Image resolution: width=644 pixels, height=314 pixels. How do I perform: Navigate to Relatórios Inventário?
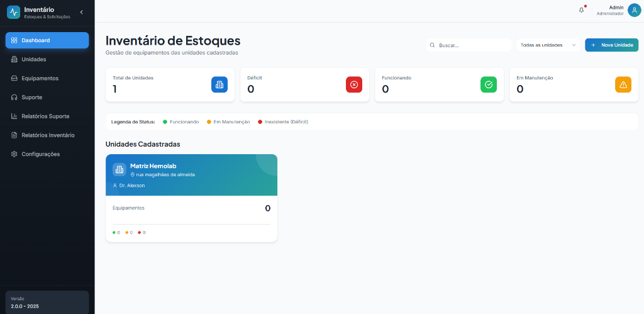click(x=48, y=135)
